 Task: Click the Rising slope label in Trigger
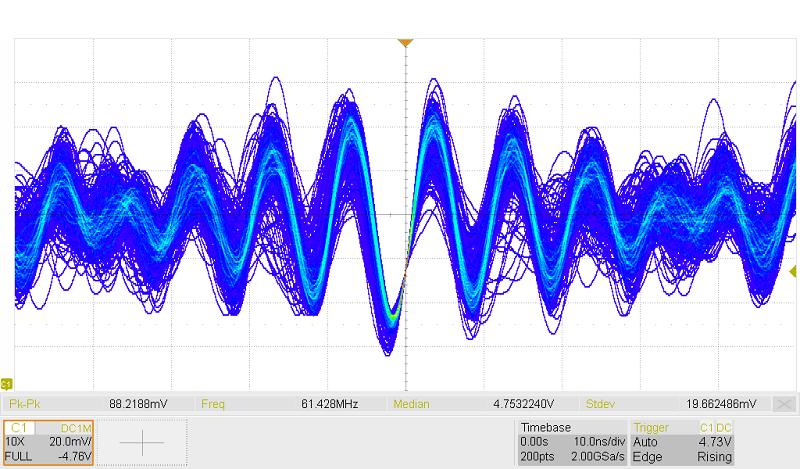[714, 456]
